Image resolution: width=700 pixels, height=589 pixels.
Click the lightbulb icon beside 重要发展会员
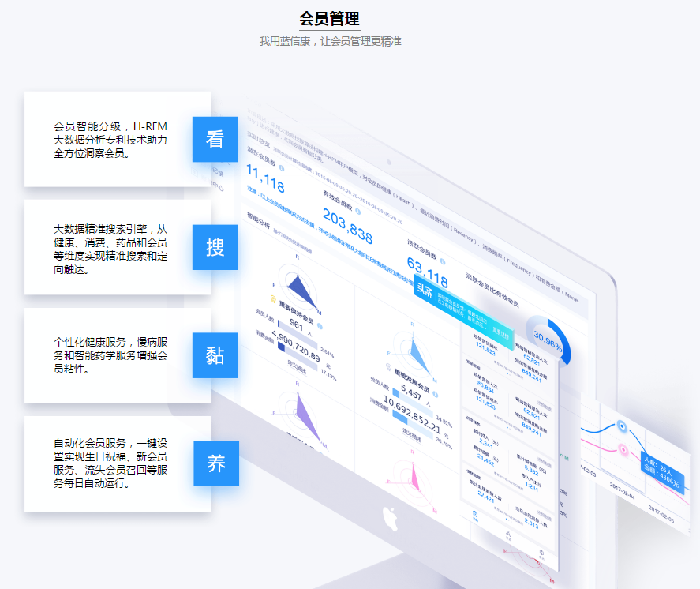[x=389, y=368]
